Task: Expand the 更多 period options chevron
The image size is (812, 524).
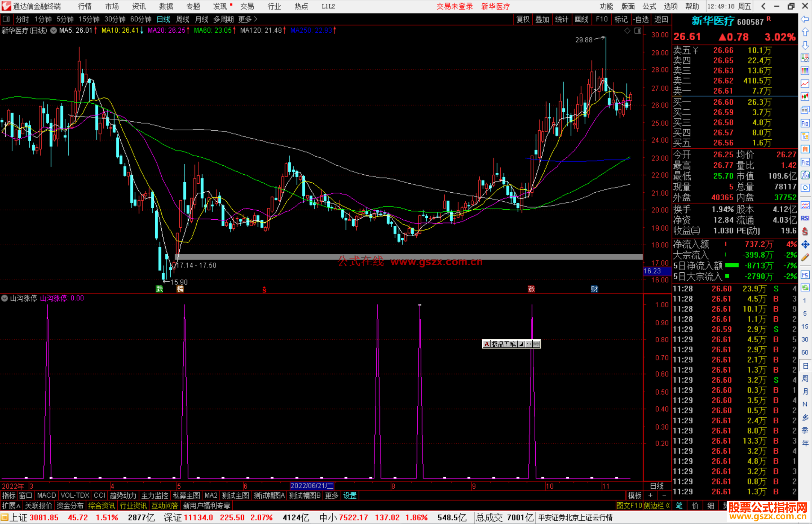Action: point(256,19)
